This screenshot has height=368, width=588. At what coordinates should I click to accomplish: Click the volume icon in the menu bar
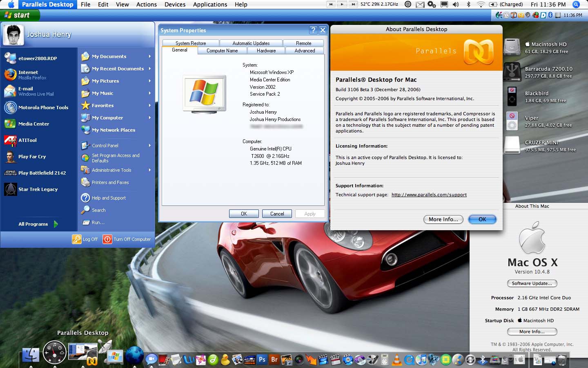coord(456,4)
